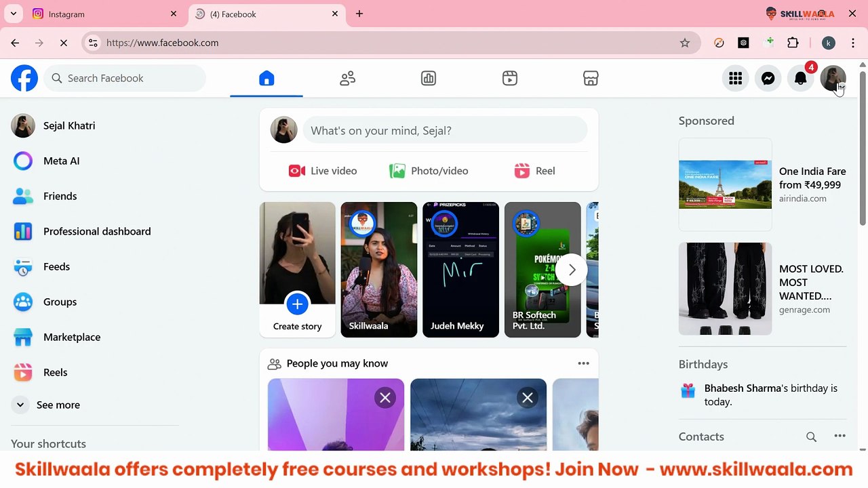Viewport: 868px width, 488px height.
Task: Open the Reels video tab in top navigation
Action: coord(510,79)
